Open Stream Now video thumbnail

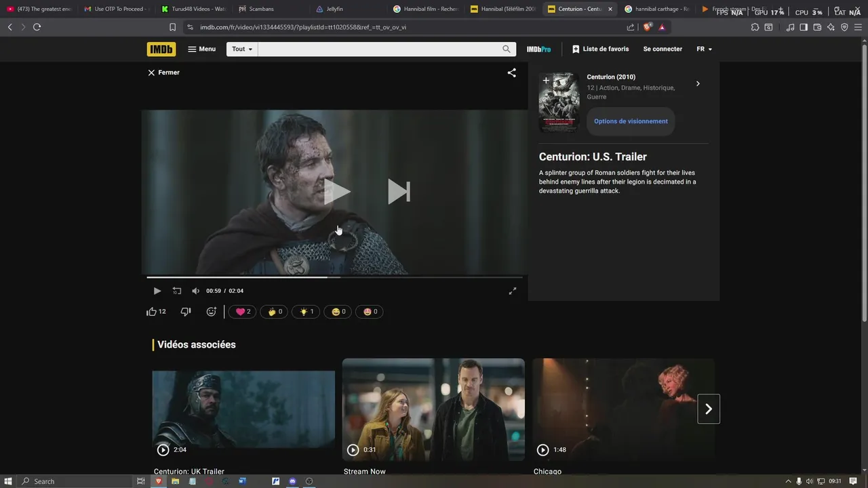pos(433,410)
